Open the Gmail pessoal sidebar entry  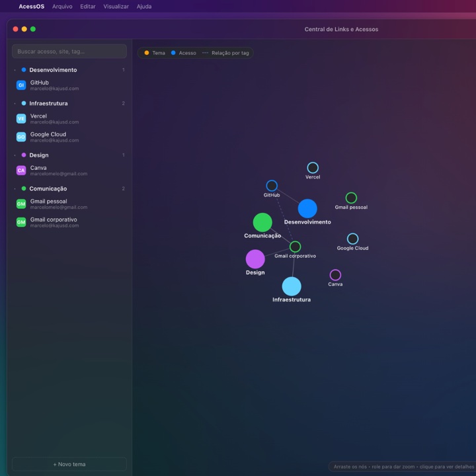pos(69,204)
